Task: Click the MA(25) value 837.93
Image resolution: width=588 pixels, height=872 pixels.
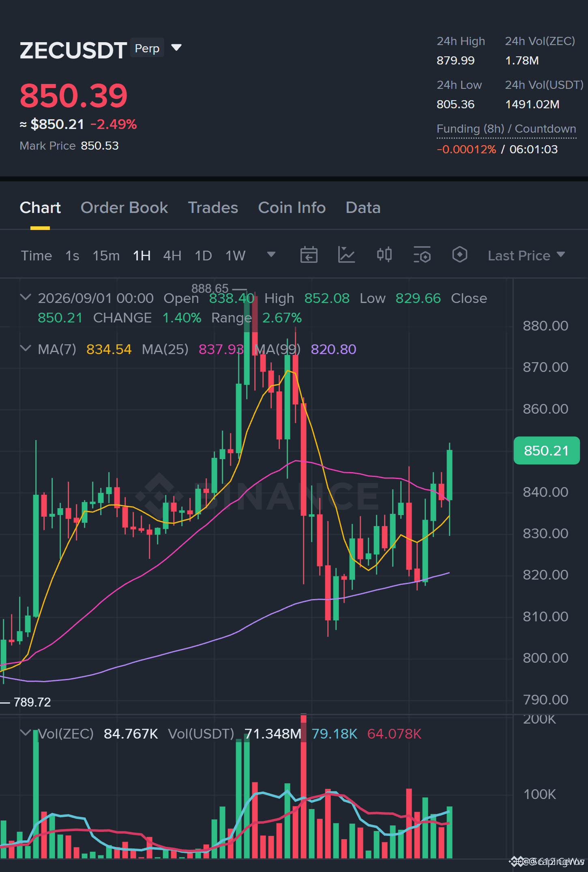Action: (x=221, y=349)
